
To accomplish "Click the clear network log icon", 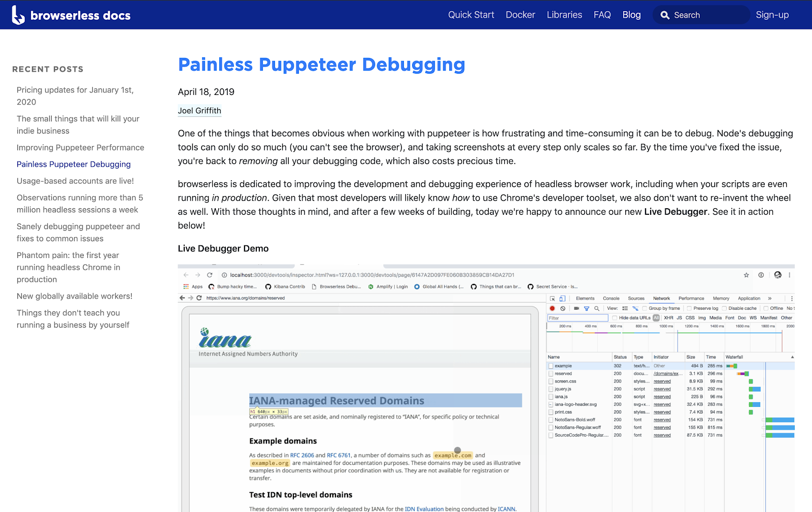I will (x=563, y=308).
